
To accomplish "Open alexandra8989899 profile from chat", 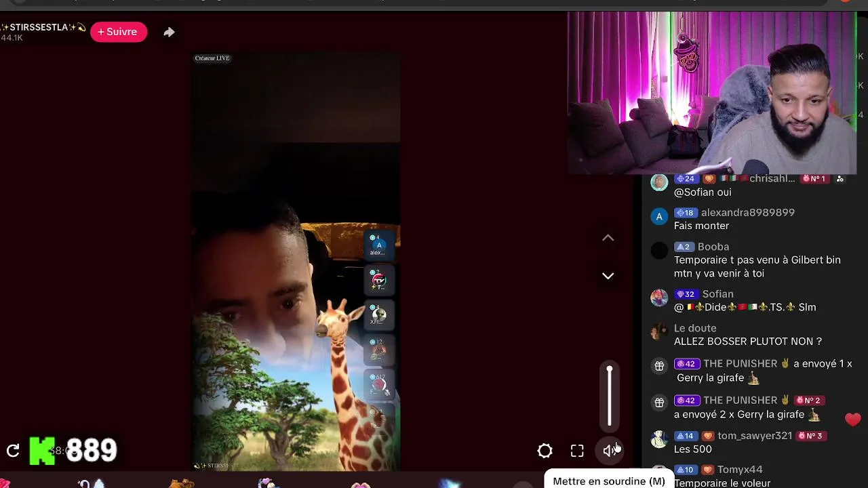I will click(747, 212).
